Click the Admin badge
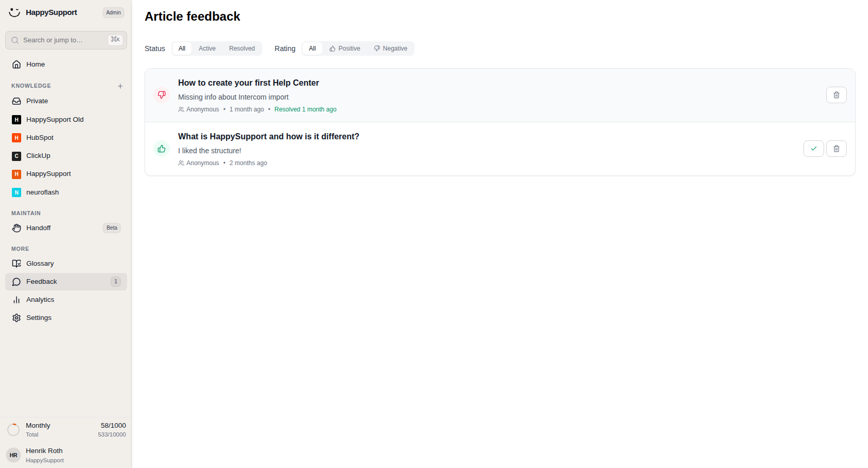The height and width of the screenshot is (468, 868). point(114,12)
